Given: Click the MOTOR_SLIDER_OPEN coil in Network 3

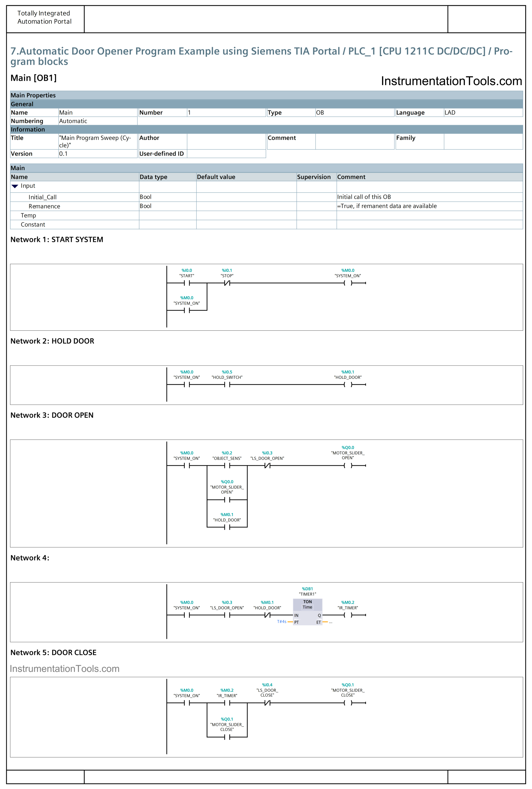Looking at the screenshot, I should tap(348, 466).
